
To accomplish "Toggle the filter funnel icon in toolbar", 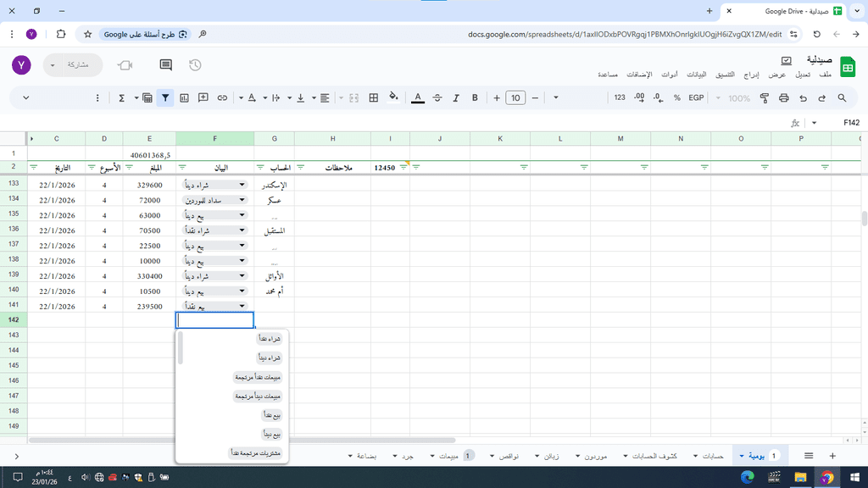I will (165, 98).
